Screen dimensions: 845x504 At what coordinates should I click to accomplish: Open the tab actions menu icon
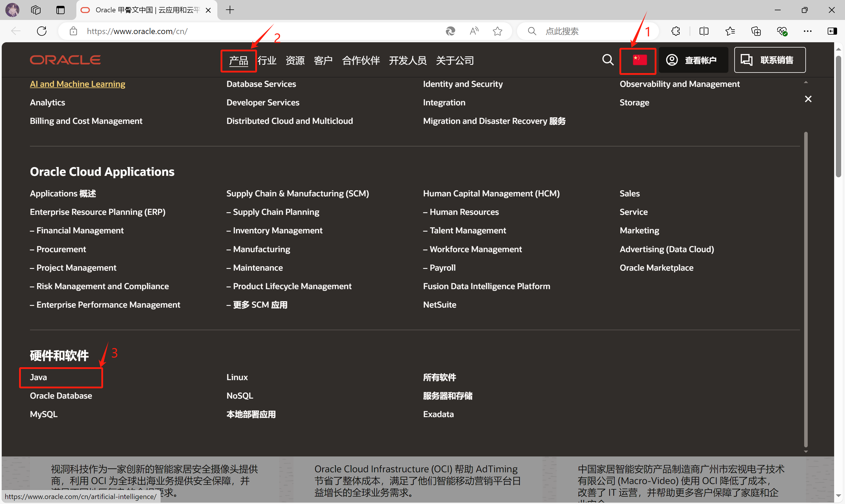click(x=61, y=10)
